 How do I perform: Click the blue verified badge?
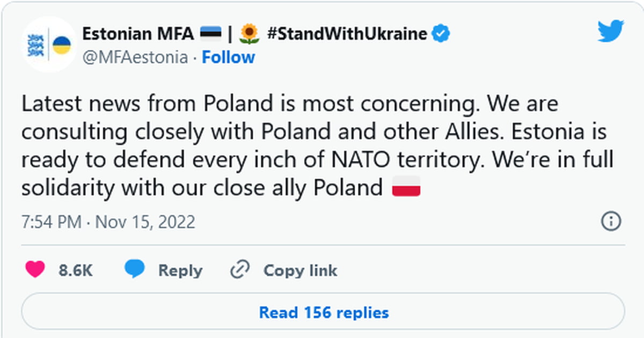tap(441, 35)
